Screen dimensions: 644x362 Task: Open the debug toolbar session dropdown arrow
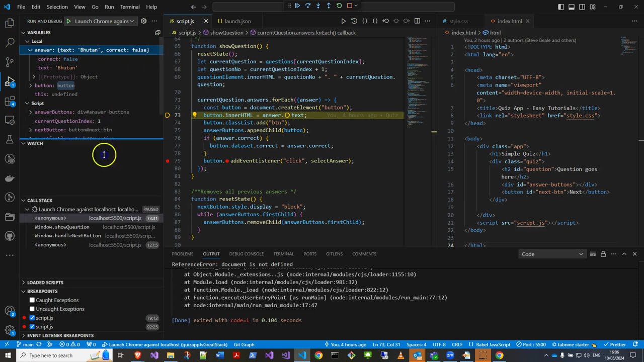(356, 6)
